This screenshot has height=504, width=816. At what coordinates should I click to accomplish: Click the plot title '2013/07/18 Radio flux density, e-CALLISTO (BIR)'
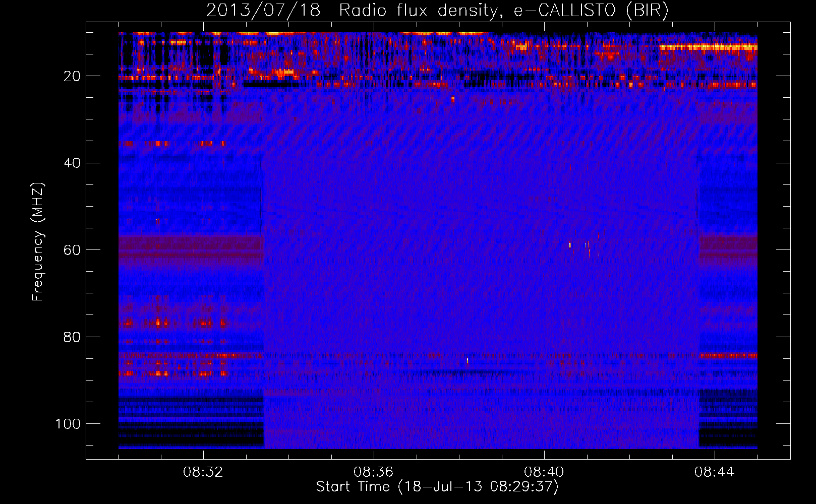pyautogui.click(x=437, y=11)
